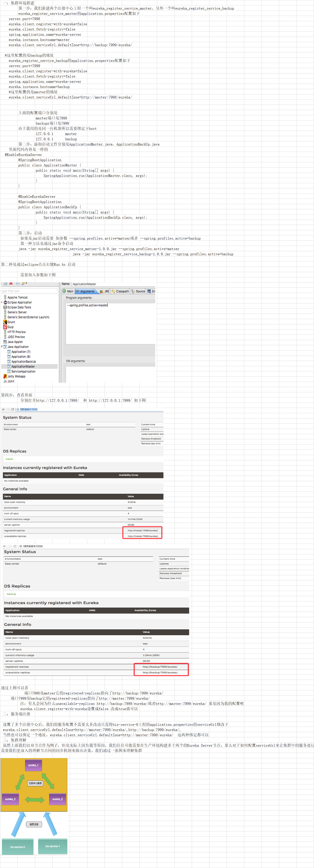
Task: Click the 注册中心集群 label in the diagram
Action: (35, 783)
